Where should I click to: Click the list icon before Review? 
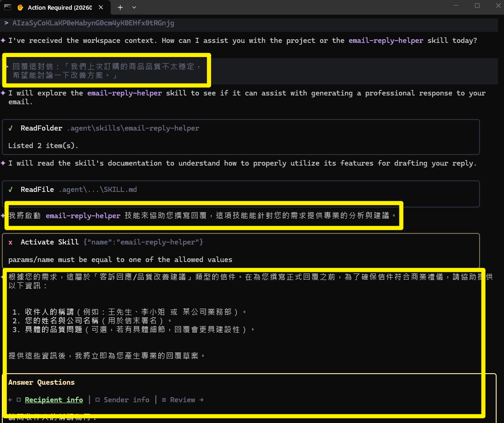[x=164, y=400]
